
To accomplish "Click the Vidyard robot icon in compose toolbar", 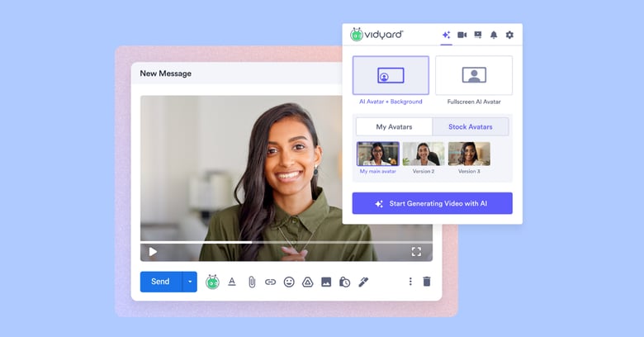I will click(212, 282).
